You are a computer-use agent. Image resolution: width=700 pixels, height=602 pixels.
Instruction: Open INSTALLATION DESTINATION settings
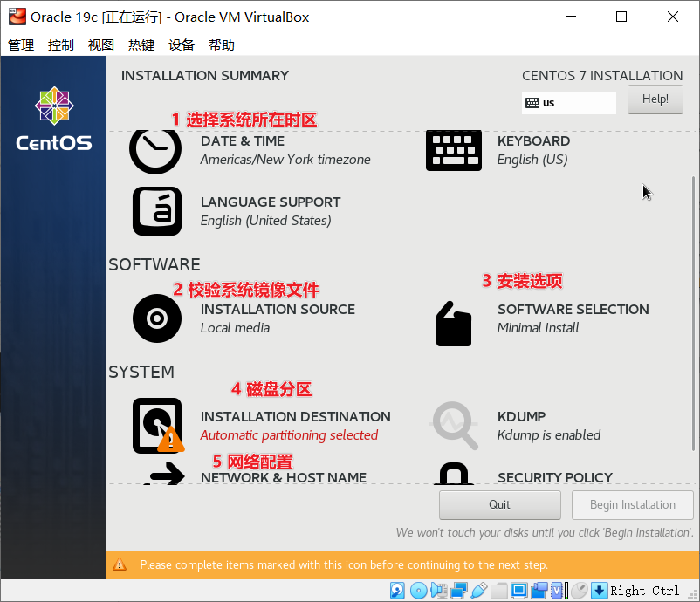pyautogui.click(x=296, y=416)
